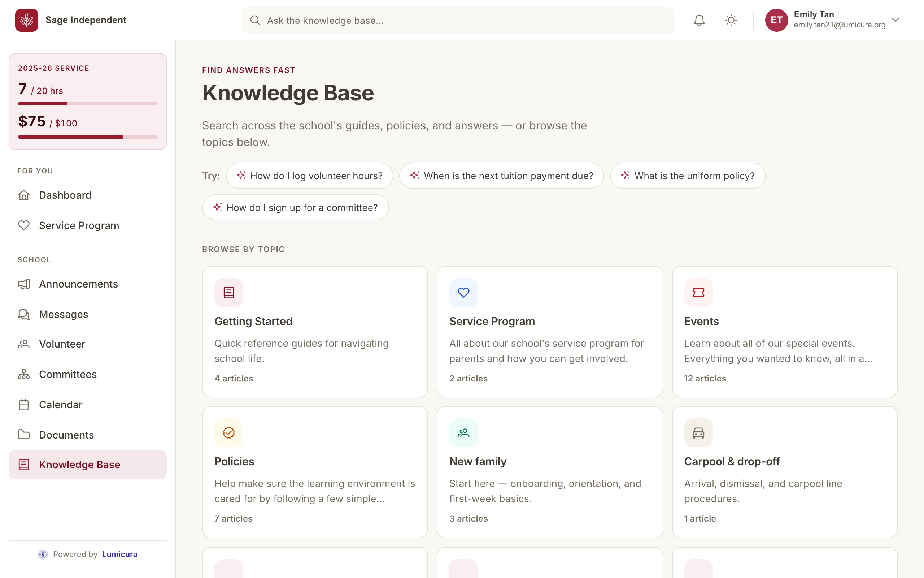This screenshot has height=578, width=924.
Task: Open the New family topic title
Action: click(x=478, y=461)
